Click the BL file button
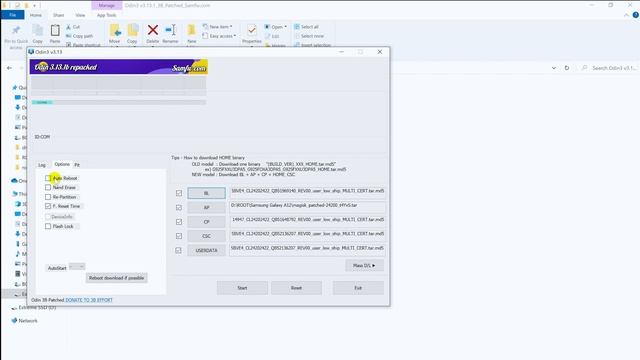The height and width of the screenshot is (360, 640). click(x=207, y=193)
